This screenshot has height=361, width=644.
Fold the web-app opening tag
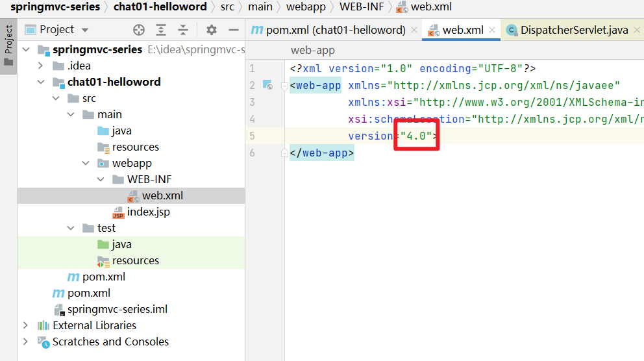[284, 86]
